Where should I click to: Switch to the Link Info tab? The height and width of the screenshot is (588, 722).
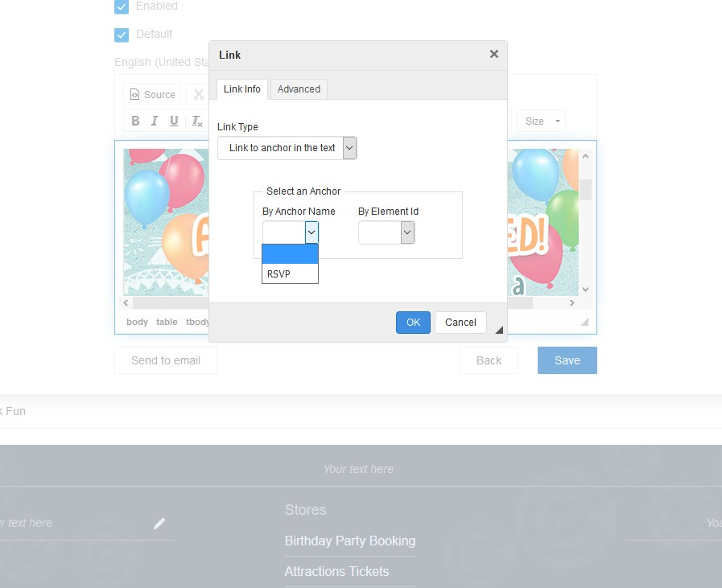pyautogui.click(x=241, y=89)
